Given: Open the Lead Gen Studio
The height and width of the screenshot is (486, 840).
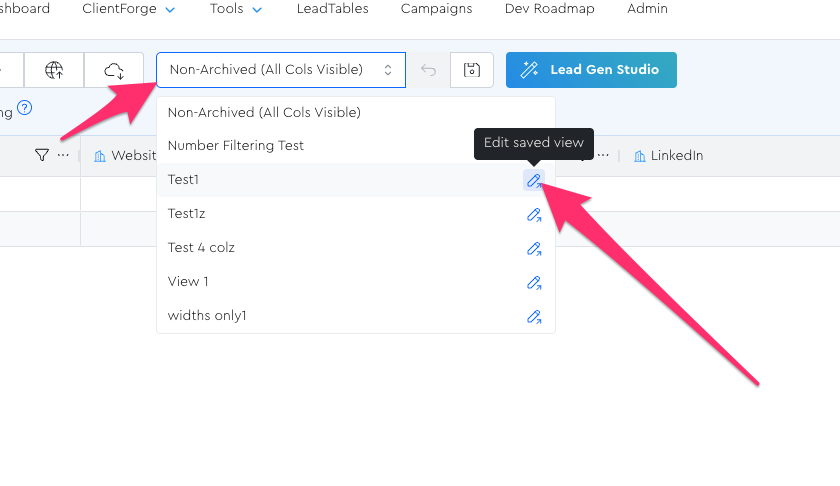Looking at the screenshot, I should click(x=591, y=70).
